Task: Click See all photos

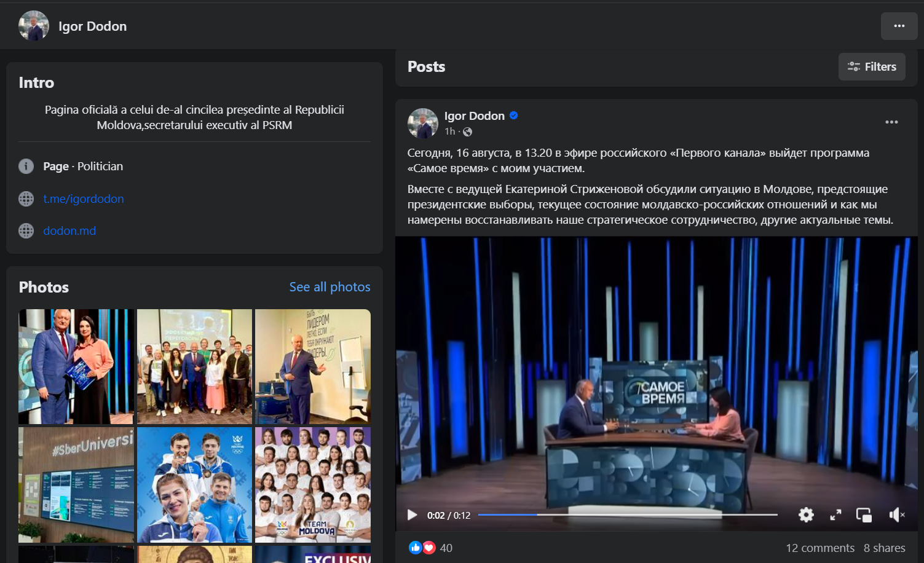Action: click(330, 287)
